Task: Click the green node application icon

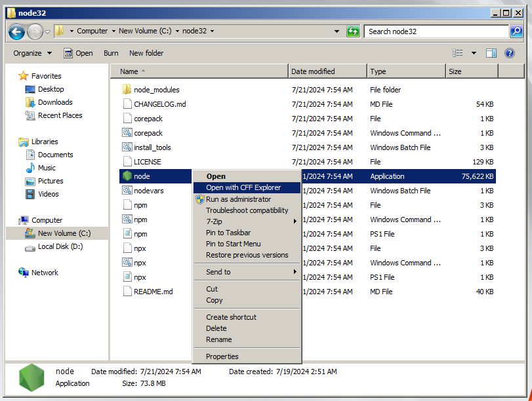Action: 127,176
